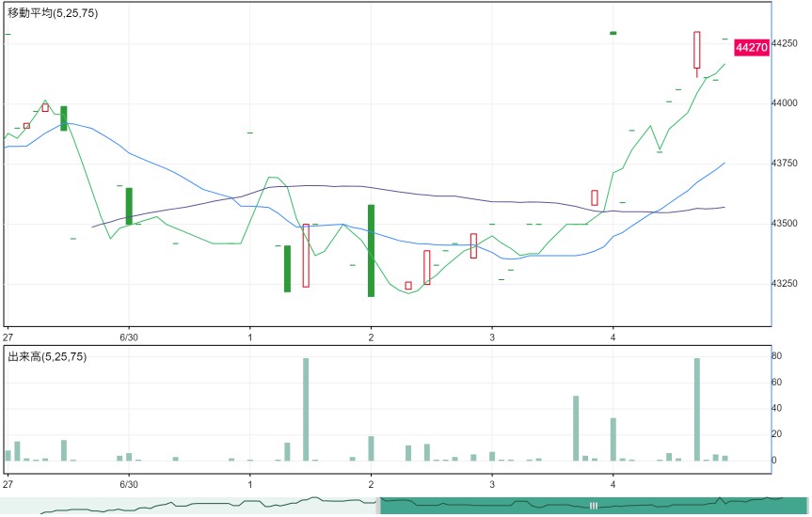This screenshot has height=517, width=812.
Task: Click the 43250 price axis label
Action: 785,284
